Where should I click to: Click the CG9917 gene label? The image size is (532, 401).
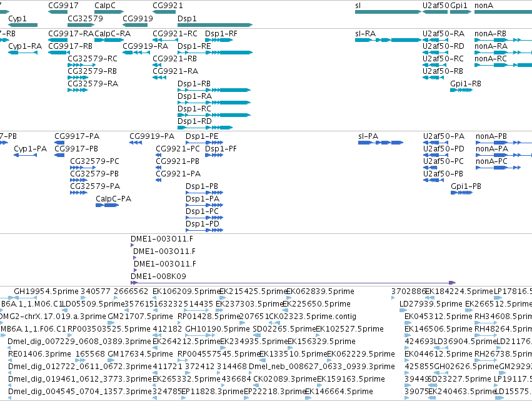click(63, 6)
